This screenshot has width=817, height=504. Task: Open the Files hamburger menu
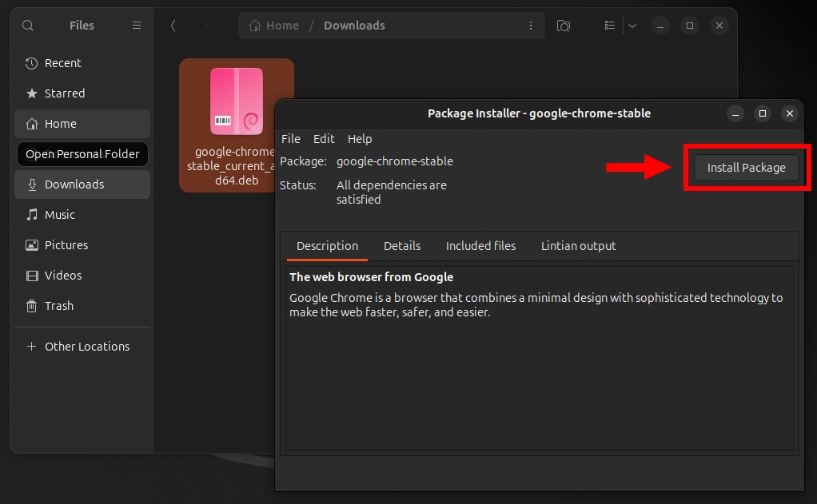(x=137, y=26)
